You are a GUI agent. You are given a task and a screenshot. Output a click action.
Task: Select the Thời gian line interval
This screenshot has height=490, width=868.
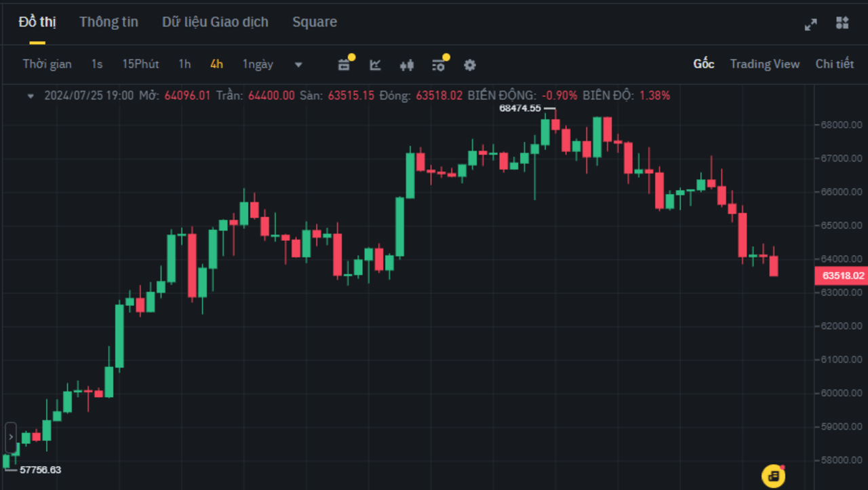point(47,64)
